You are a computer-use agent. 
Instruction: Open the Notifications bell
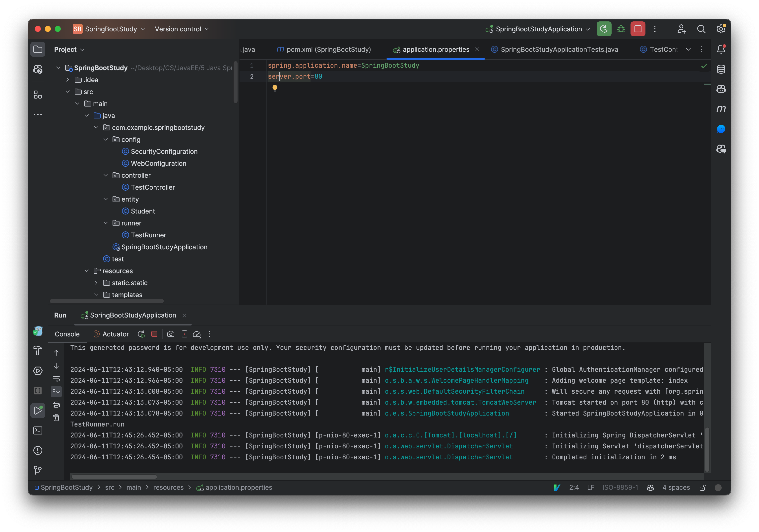click(x=721, y=50)
